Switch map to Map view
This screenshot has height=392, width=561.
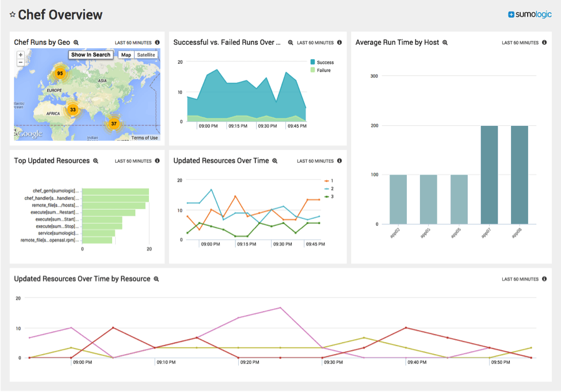point(126,55)
